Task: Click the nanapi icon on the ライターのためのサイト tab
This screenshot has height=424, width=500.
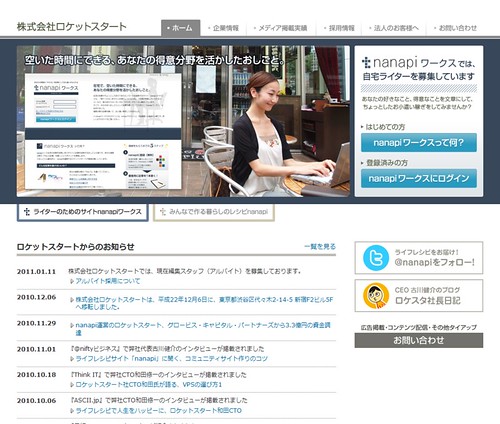Action: [27, 212]
